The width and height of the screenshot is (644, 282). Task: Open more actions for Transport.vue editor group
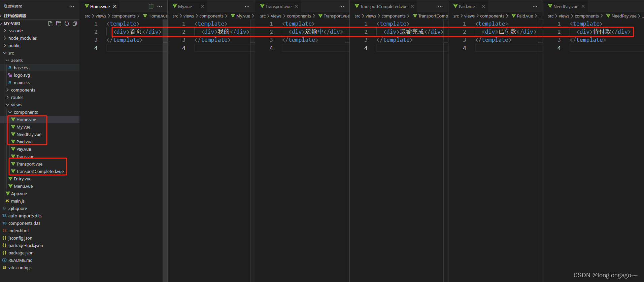[342, 6]
